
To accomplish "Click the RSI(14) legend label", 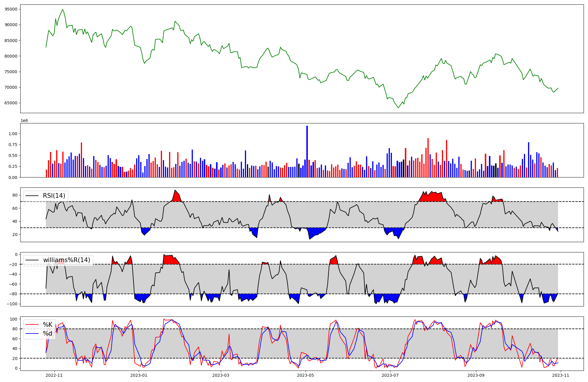I will 54,196.
